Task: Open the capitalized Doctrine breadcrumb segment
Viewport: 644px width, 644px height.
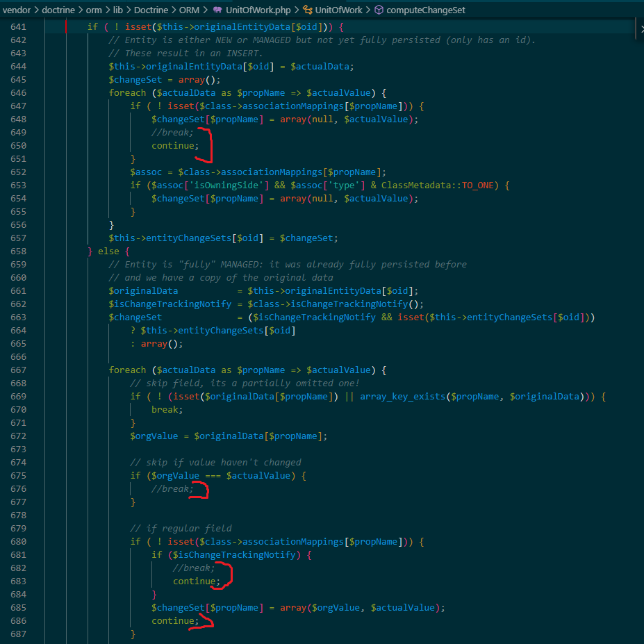Action: (151, 10)
